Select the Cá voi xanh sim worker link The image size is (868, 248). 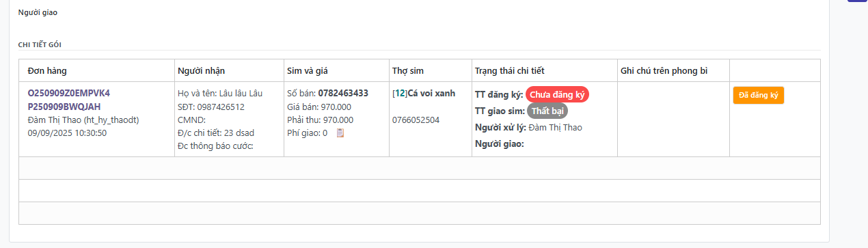point(431,93)
